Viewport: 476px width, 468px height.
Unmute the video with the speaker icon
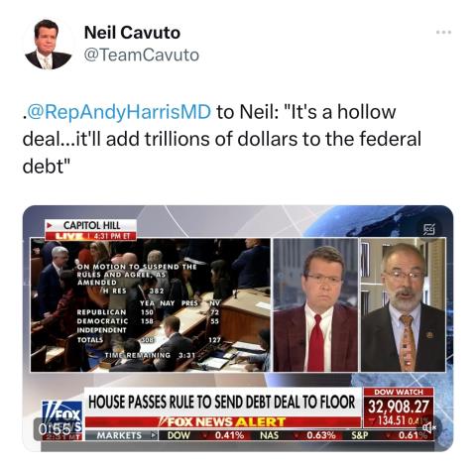click(430, 428)
